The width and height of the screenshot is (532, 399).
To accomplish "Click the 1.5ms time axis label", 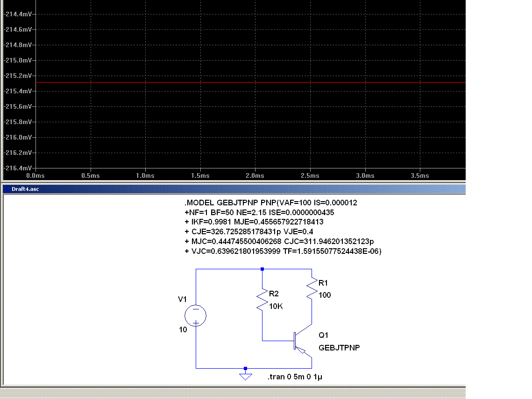I will (200, 175).
